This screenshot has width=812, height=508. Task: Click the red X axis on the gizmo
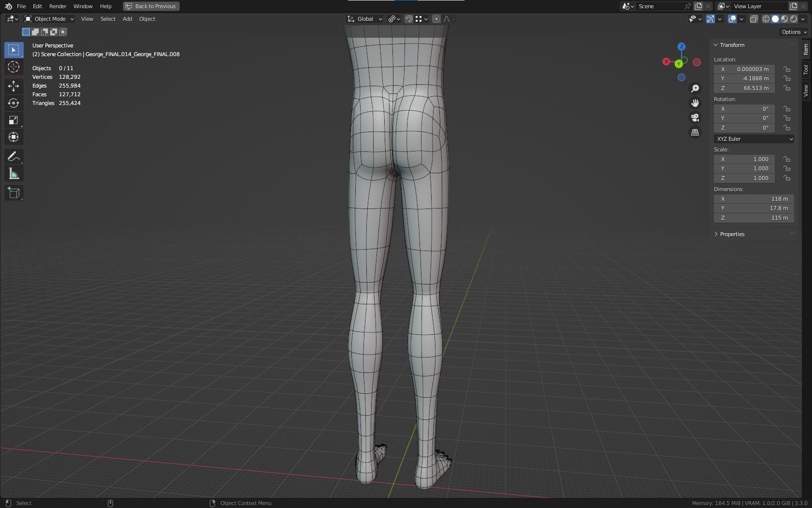click(667, 61)
